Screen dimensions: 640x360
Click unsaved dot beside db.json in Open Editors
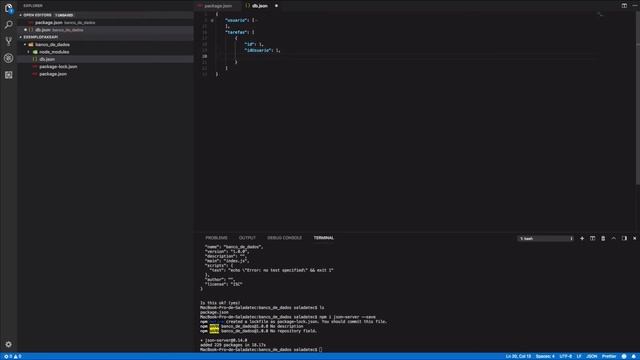pos(25,30)
